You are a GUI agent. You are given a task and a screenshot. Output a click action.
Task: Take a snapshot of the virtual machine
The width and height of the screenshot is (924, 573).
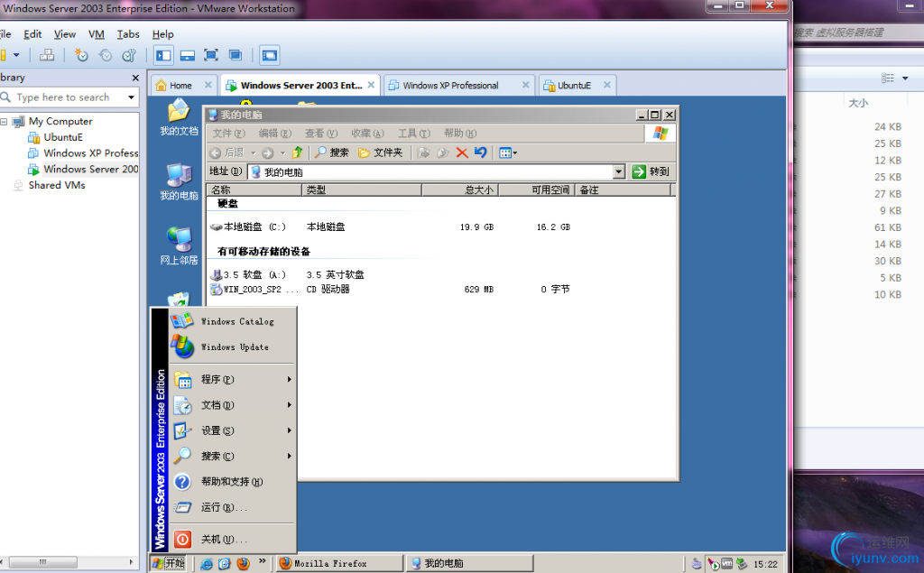click(x=82, y=55)
